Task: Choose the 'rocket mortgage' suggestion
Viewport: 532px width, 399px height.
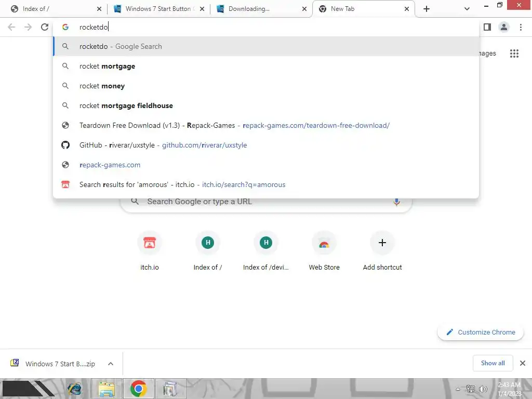Action: (266, 66)
